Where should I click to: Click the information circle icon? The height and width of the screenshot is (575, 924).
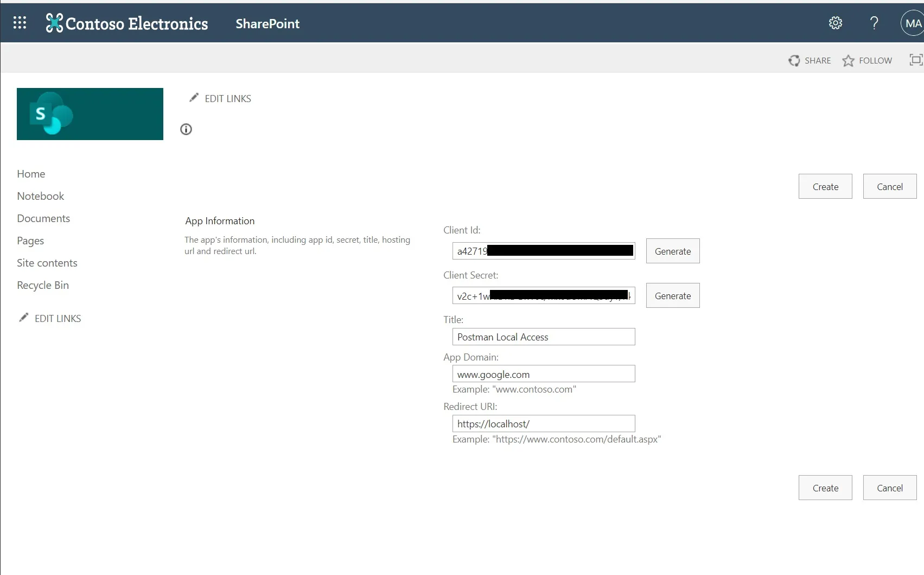click(x=186, y=129)
